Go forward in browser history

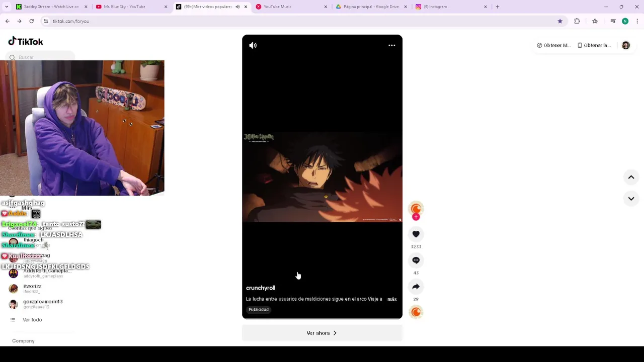(19, 21)
